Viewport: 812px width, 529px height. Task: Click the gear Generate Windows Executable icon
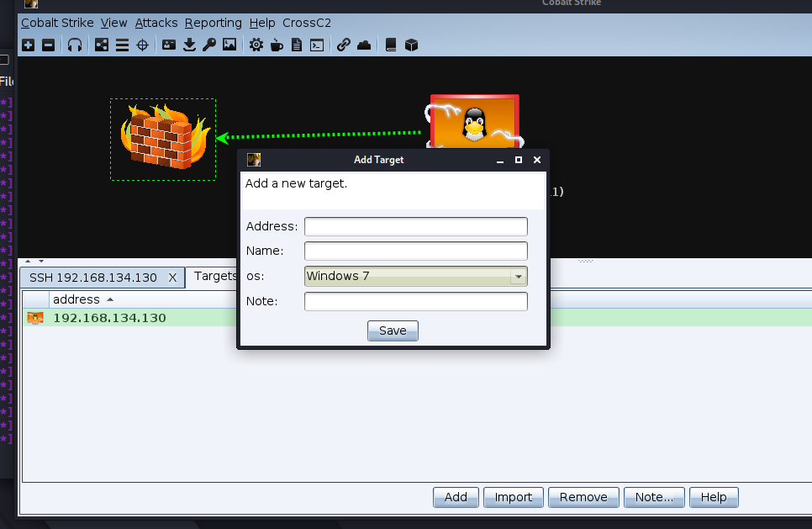[x=256, y=45]
